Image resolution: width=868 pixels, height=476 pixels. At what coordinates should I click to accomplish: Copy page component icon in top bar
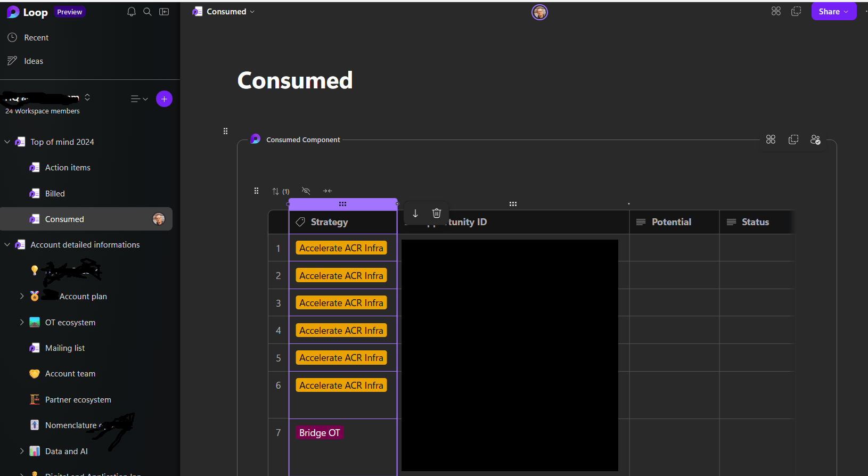[796, 11]
